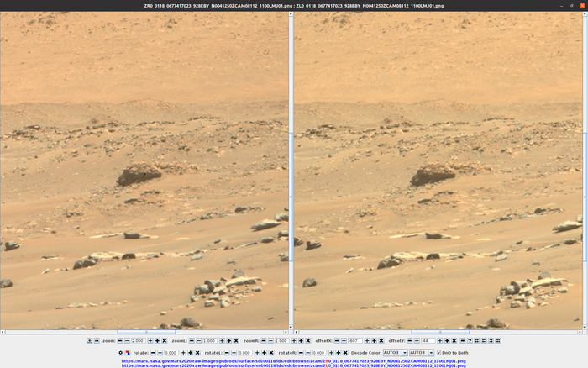Click the save/download icon left of zoom

click(x=90, y=340)
